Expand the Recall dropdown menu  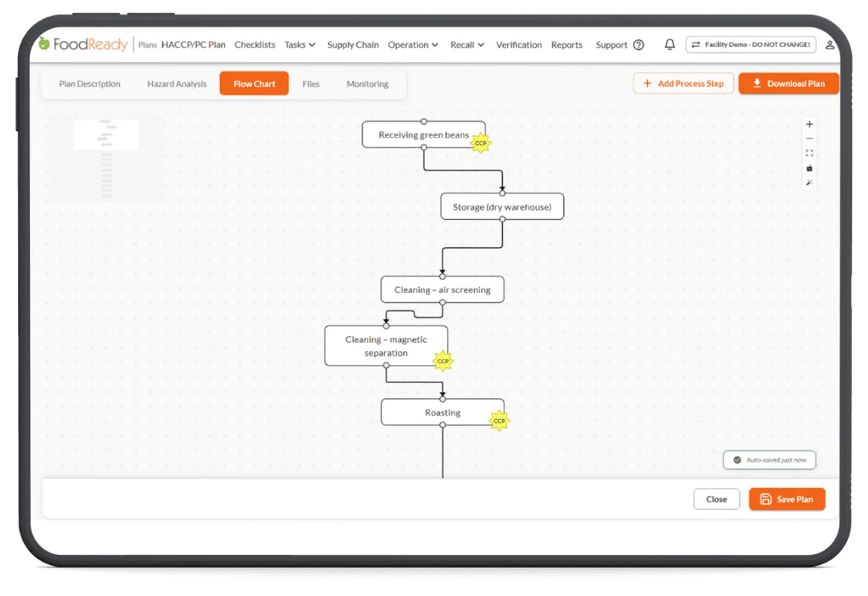pyautogui.click(x=467, y=45)
